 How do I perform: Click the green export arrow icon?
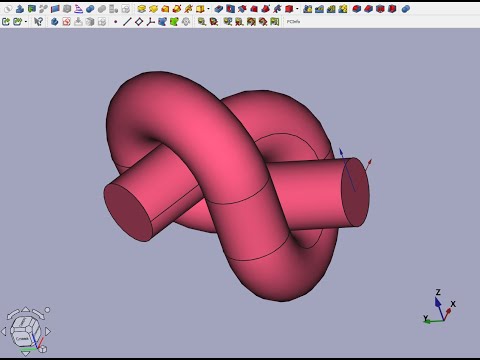point(6,22)
